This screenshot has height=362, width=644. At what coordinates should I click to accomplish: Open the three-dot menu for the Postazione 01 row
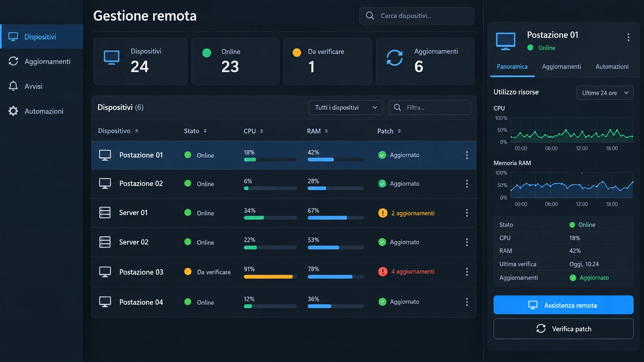click(x=467, y=155)
